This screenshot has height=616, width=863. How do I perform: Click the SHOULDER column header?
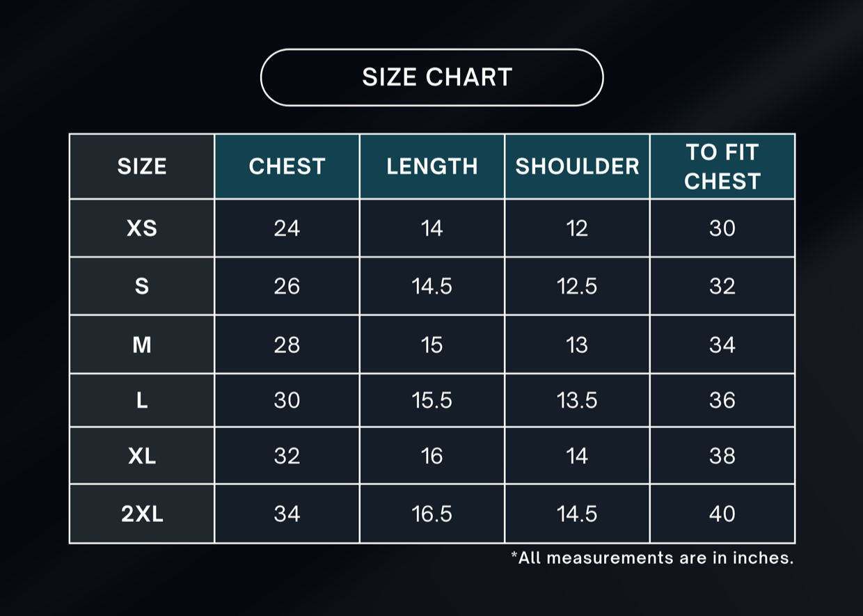pyautogui.click(x=577, y=166)
